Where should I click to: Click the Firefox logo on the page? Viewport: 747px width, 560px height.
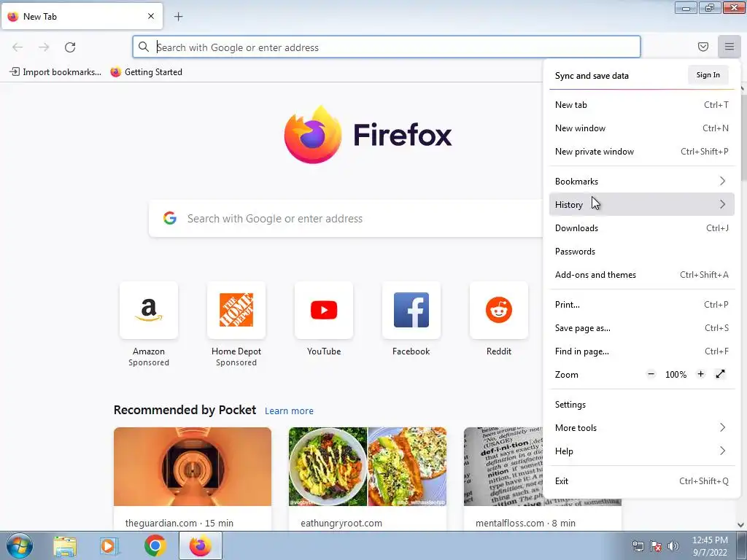coord(368,135)
